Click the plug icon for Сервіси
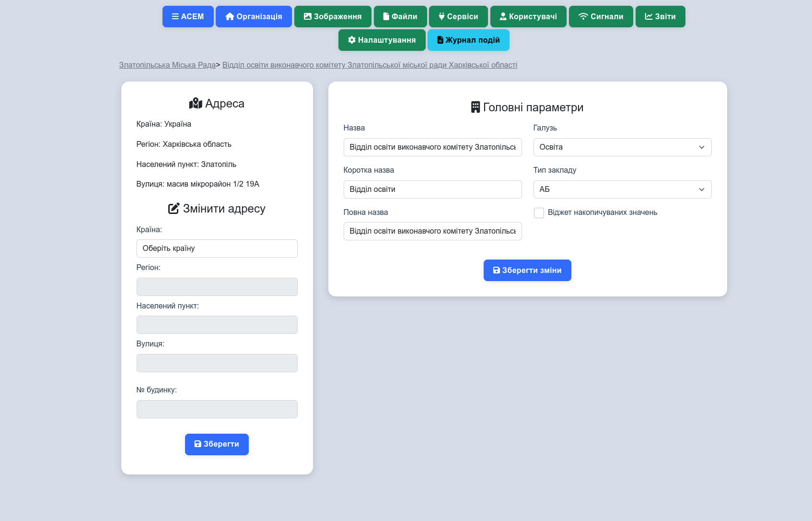Screen dimensions: 812x521 coord(441,17)
